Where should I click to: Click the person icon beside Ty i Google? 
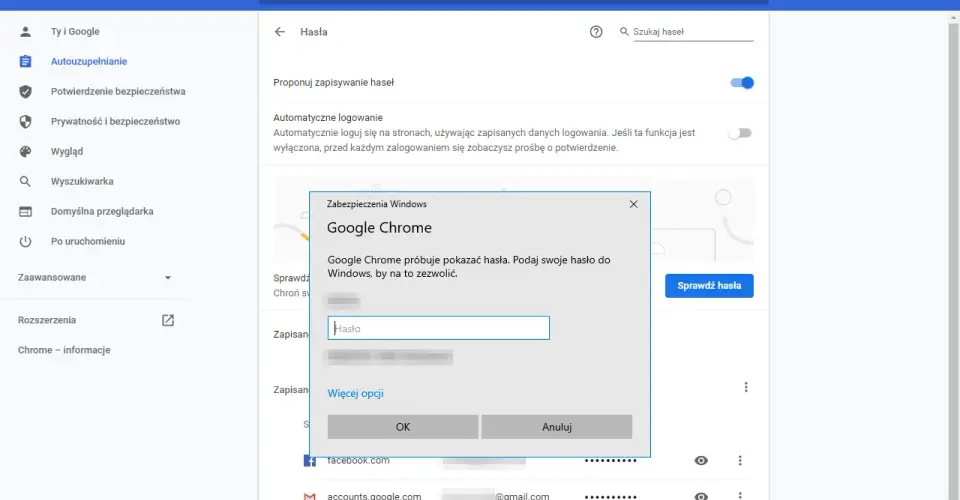tap(25, 31)
